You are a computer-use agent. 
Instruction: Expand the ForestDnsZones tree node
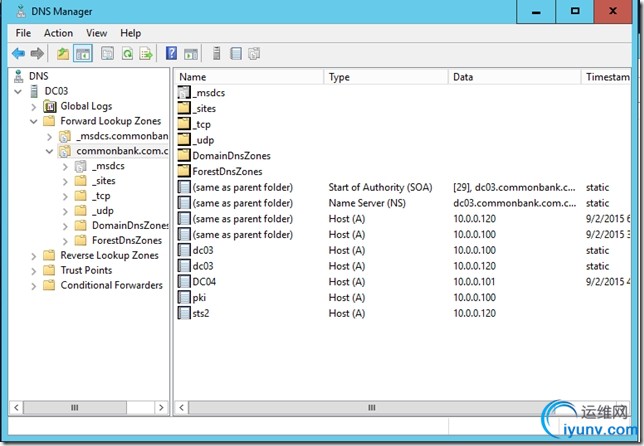click(x=65, y=241)
